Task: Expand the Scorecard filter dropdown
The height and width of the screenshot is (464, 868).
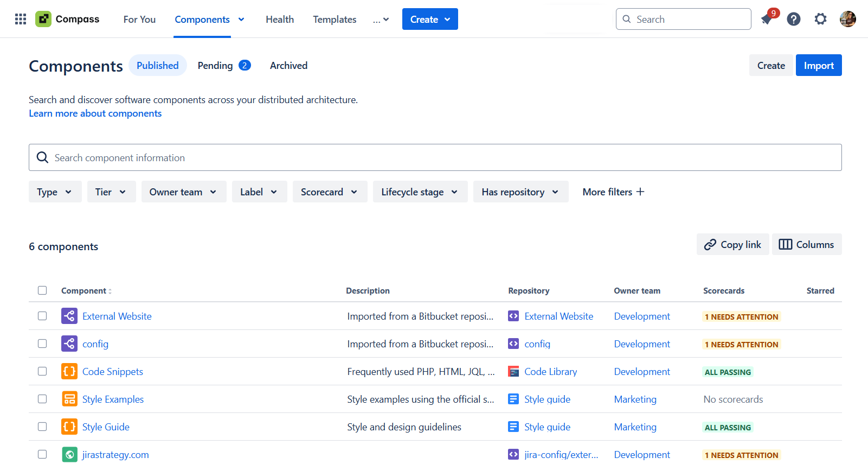Action: click(x=330, y=192)
